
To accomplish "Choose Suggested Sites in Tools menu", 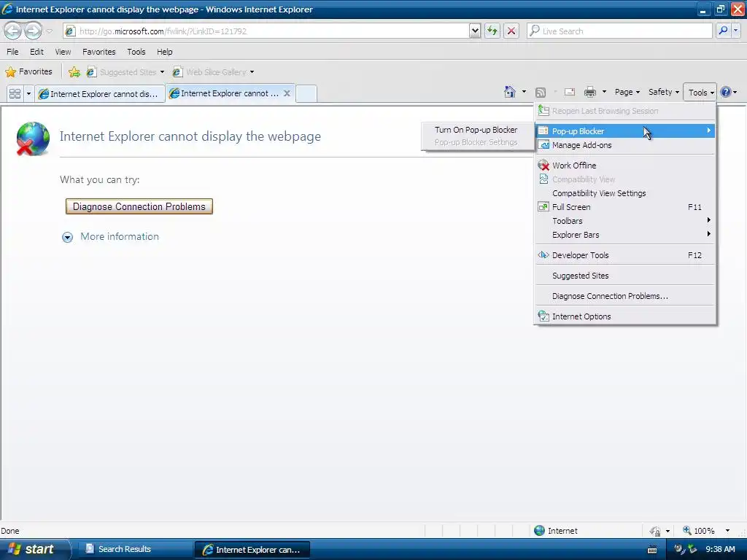I will pos(625,275).
